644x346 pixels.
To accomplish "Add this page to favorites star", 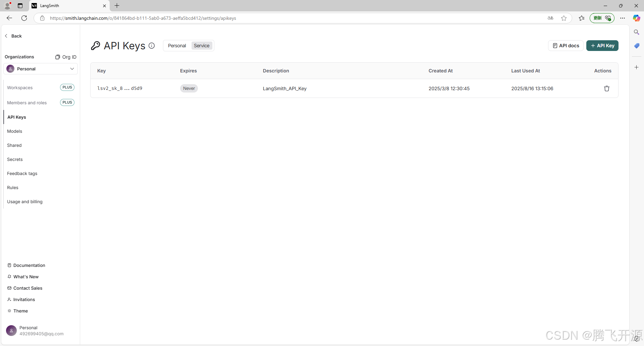I will tap(564, 18).
